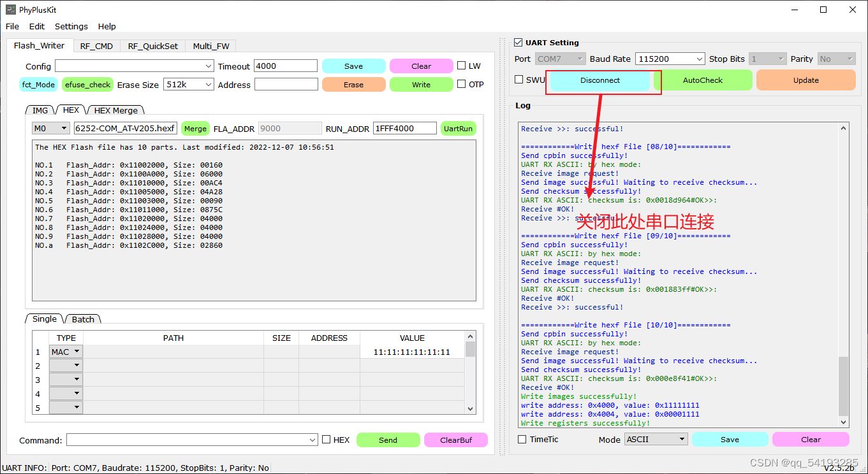The image size is (868, 474).
Task: Click the Disconnect button
Action: [x=600, y=80]
